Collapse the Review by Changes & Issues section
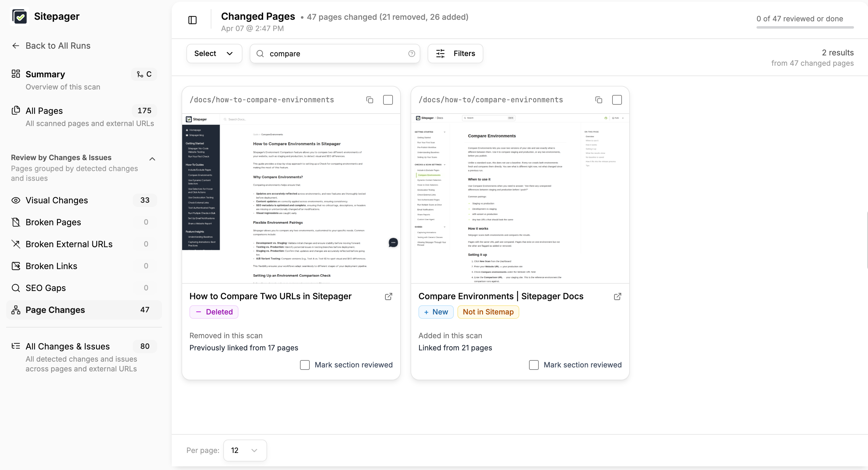868x470 pixels. tap(152, 159)
